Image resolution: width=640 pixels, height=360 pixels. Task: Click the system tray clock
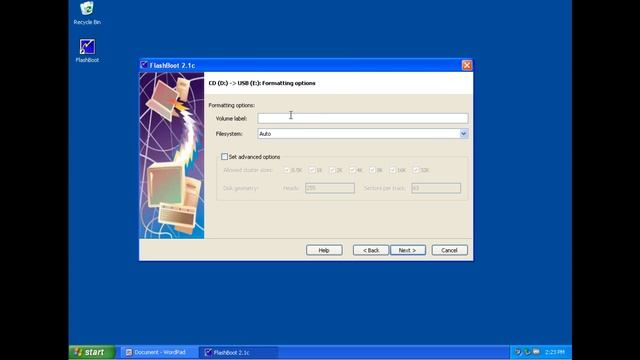coord(555,352)
